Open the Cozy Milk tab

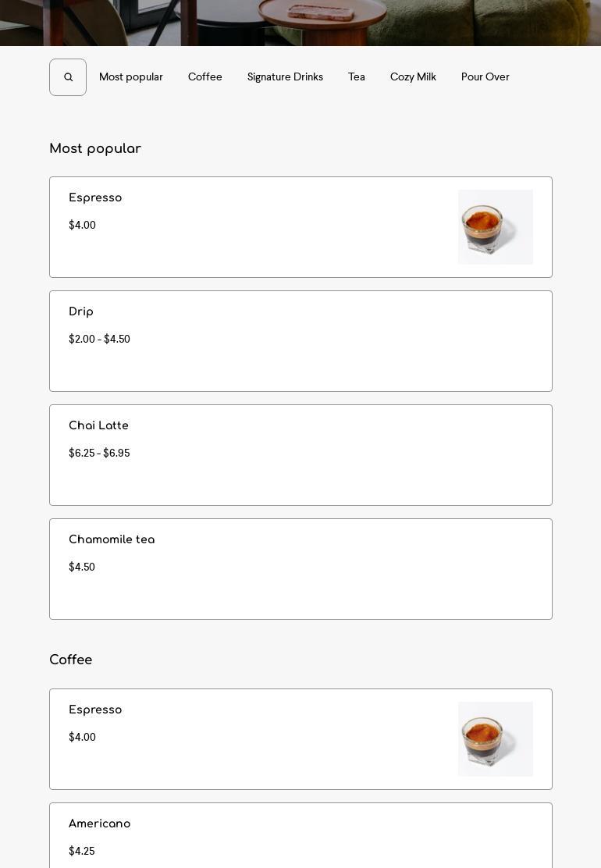(x=413, y=77)
